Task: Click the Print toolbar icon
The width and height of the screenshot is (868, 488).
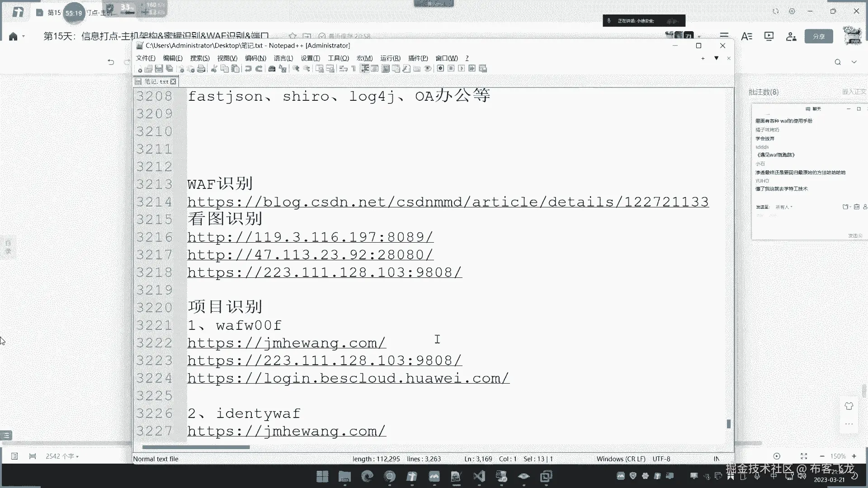Action: click(x=201, y=69)
